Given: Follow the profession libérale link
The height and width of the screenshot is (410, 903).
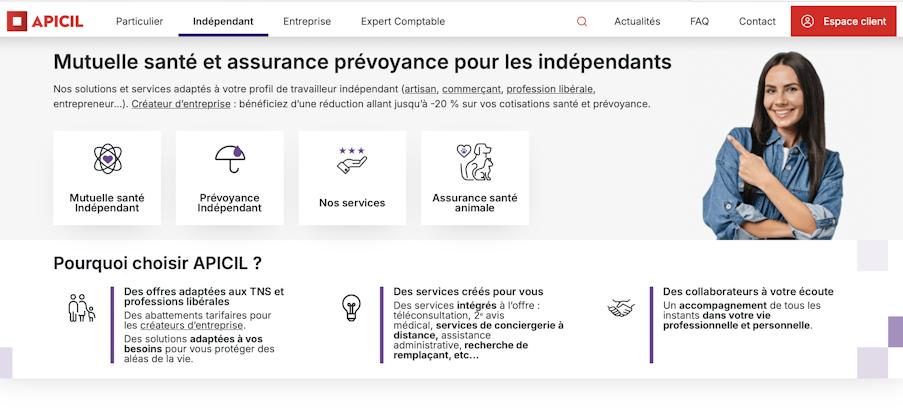Looking at the screenshot, I should coord(549,89).
